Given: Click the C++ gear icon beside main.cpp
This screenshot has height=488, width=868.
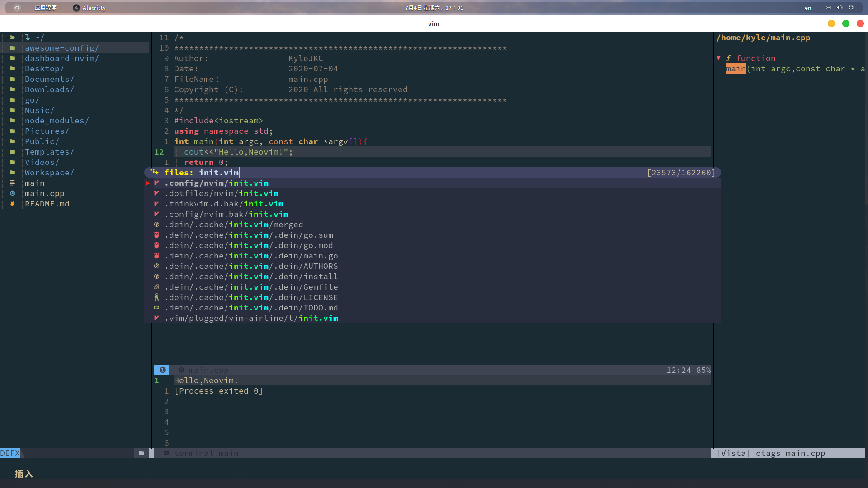Looking at the screenshot, I should click(x=12, y=193).
